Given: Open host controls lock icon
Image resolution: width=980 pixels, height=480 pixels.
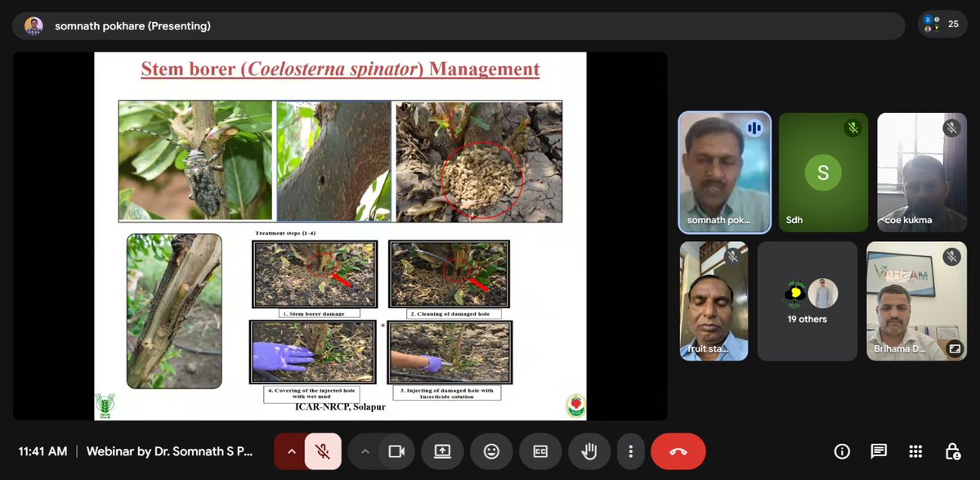Looking at the screenshot, I should pyautogui.click(x=952, y=451).
